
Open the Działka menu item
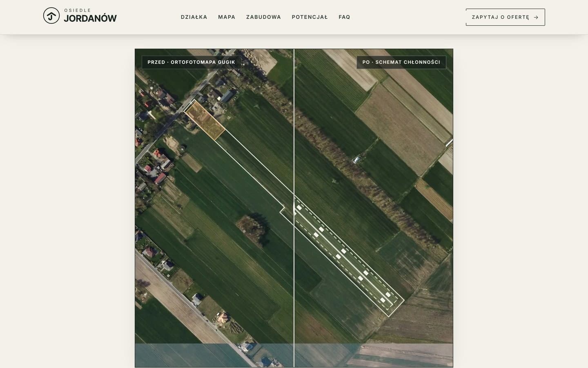(194, 17)
